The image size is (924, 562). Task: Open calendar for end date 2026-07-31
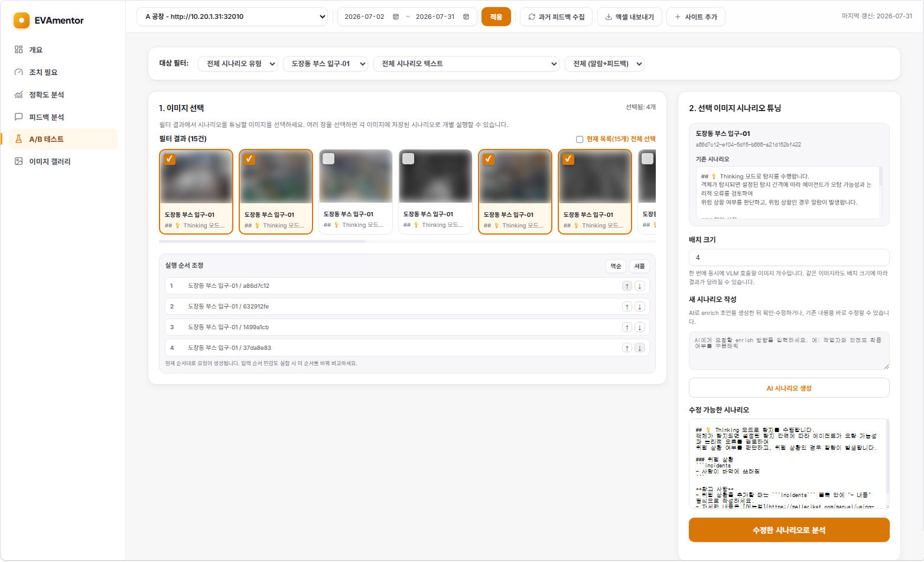(466, 17)
